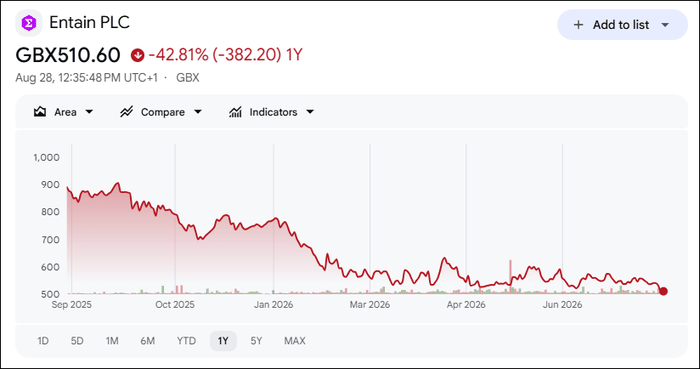The width and height of the screenshot is (700, 369).
Task: Click the plus icon in Add to list
Action: (578, 25)
